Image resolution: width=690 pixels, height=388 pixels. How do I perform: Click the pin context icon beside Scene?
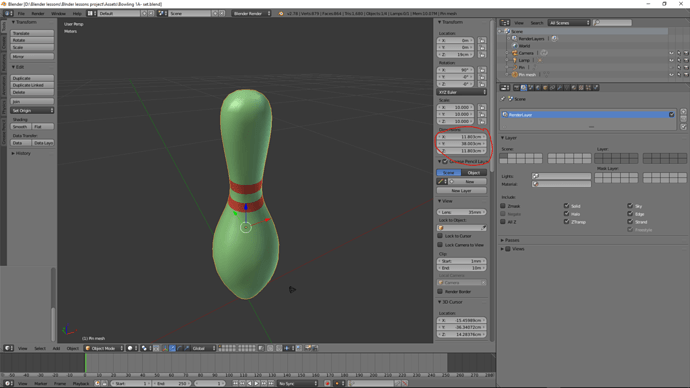click(x=503, y=99)
